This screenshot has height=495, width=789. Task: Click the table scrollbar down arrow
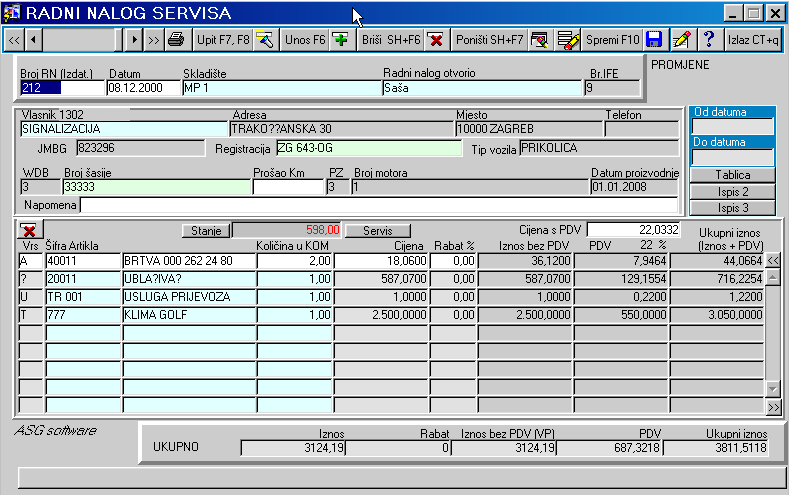pyautogui.click(x=773, y=388)
